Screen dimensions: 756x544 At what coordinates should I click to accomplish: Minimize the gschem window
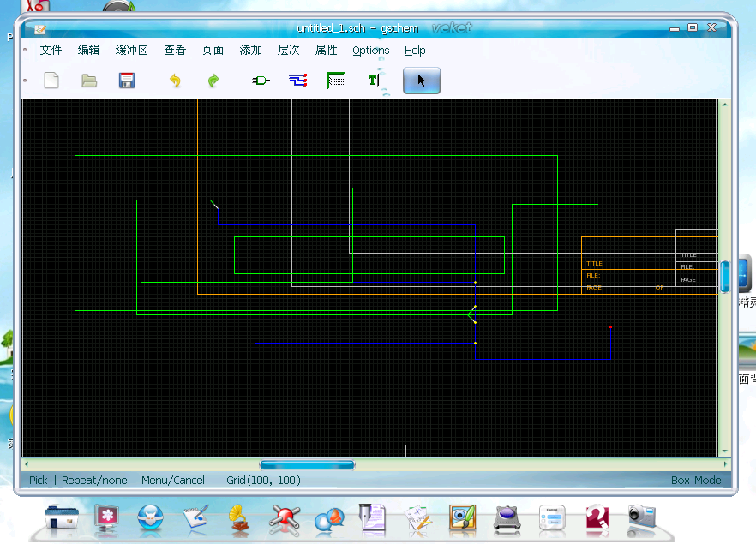675,28
